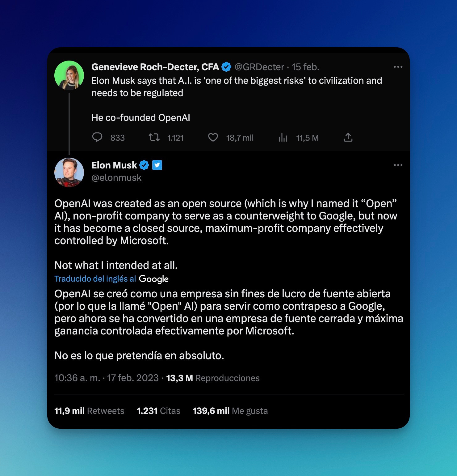The width and height of the screenshot is (457, 476).
Task: Click the share upload icon
Action: coord(348,137)
